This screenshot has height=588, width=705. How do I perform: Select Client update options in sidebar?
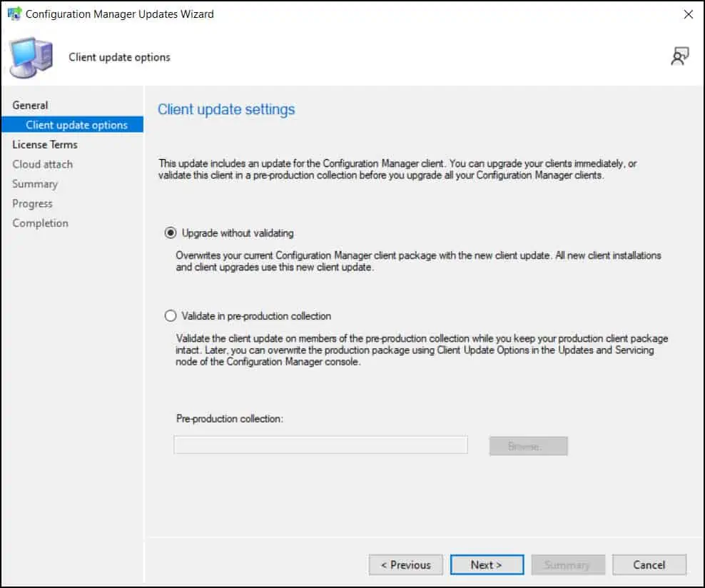[72, 125]
